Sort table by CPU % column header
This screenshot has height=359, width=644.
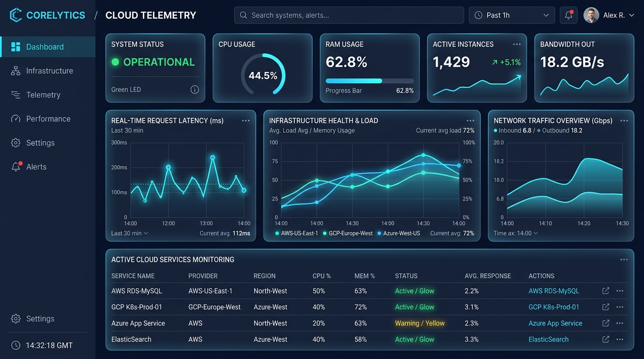pyautogui.click(x=322, y=276)
